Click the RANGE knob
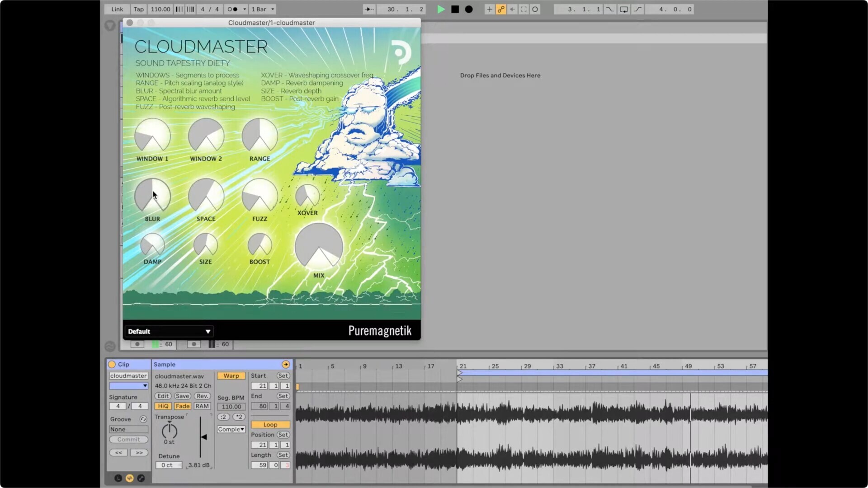 pos(259,136)
